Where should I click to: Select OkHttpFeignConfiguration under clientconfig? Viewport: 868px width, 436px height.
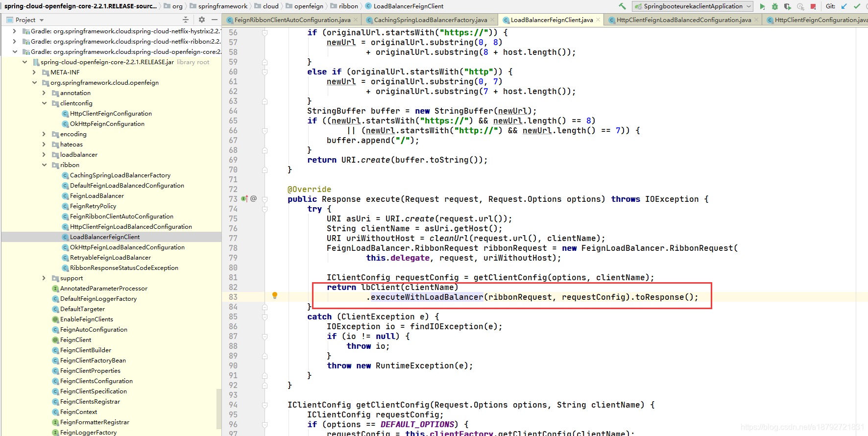107,124
